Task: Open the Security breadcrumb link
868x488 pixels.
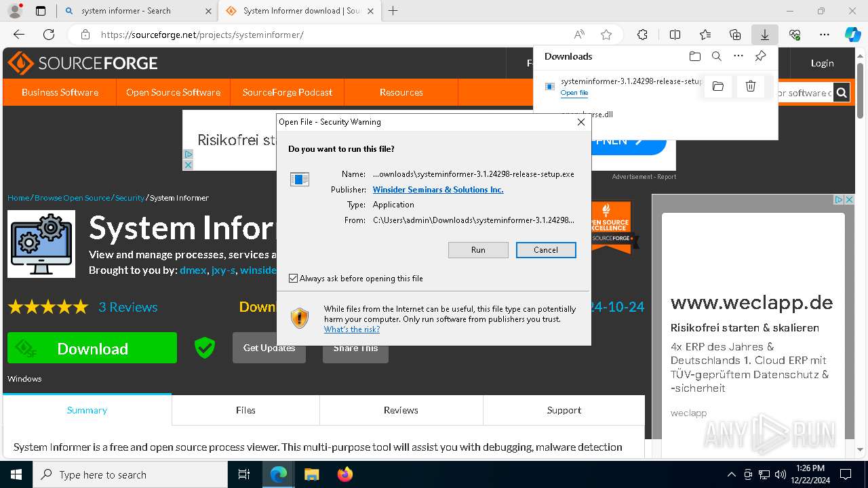Action: [130, 198]
